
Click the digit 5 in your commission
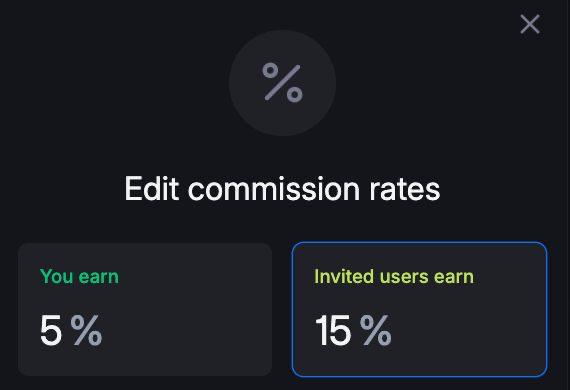point(51,330)
